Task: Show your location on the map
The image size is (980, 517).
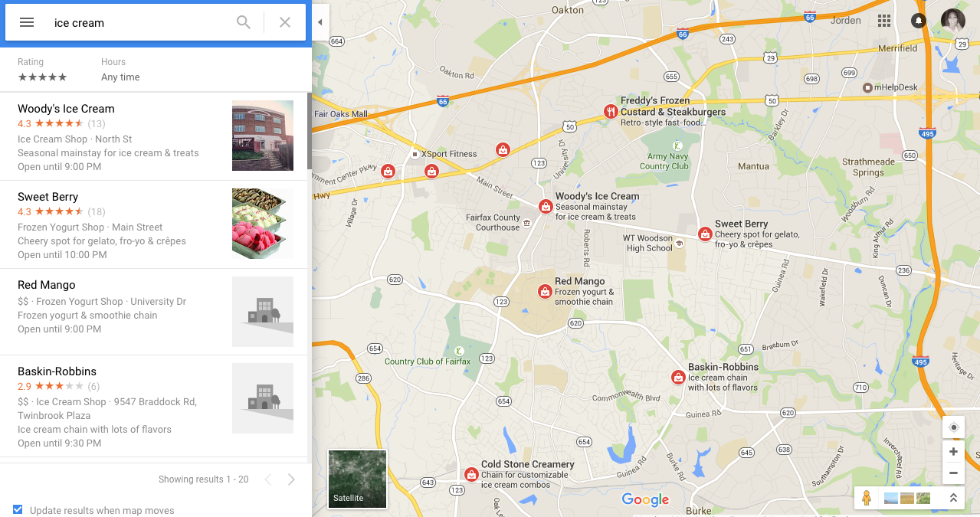Action: click(953, 427)
